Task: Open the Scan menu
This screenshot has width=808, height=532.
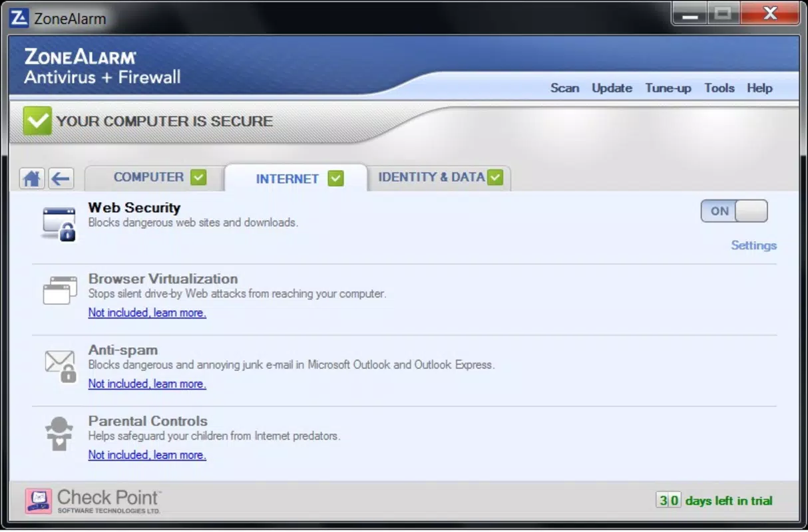Action: 564,88
